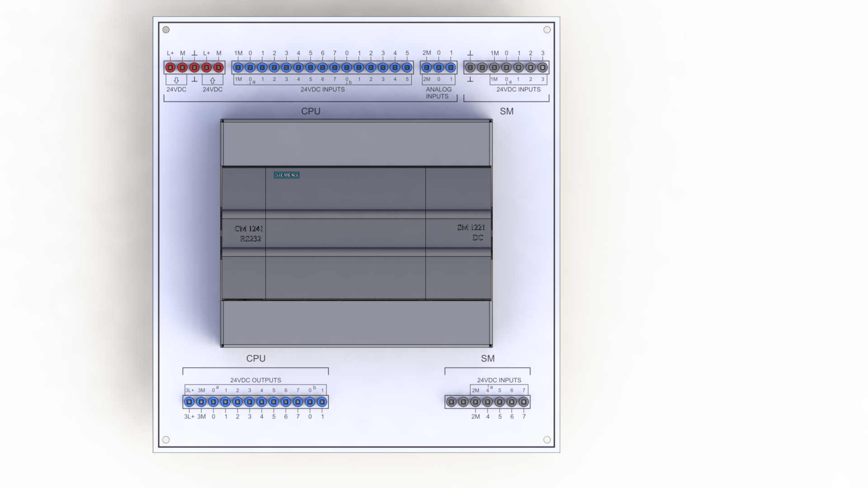Viewport: 868px width, 488px height.
Task: Click the ANALOG INPUTS label
Action: click(438, 93)
